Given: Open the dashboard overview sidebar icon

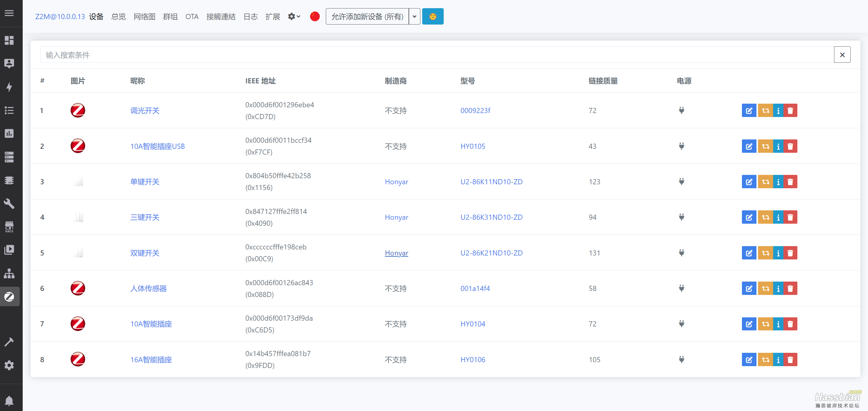Looking at the screenshot, I should tap(9, 40).
